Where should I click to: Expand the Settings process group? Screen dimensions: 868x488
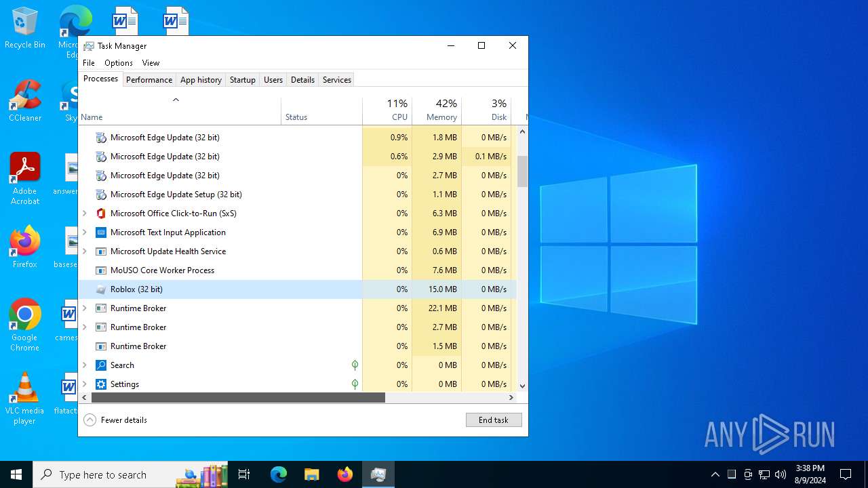point(85,384)
